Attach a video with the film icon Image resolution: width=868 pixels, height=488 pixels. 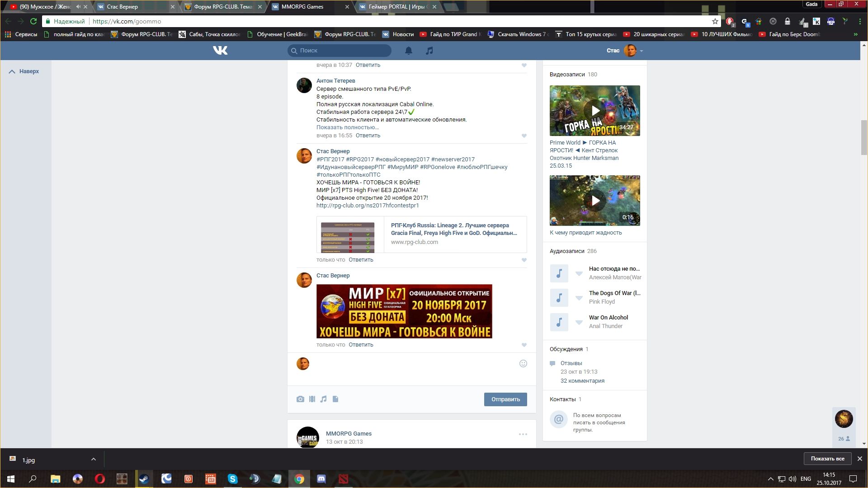click(x=312, y=399)
